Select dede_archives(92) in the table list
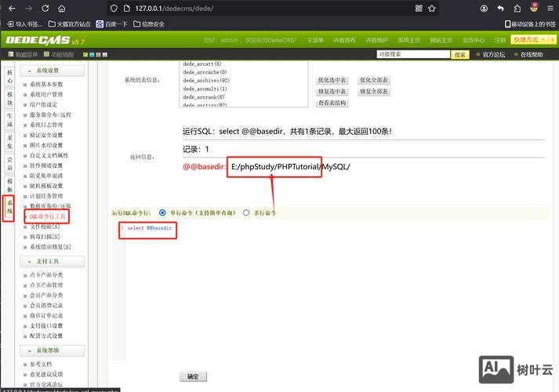The height and width of the screenshot is (392, 559). click(x=206, y=81)
